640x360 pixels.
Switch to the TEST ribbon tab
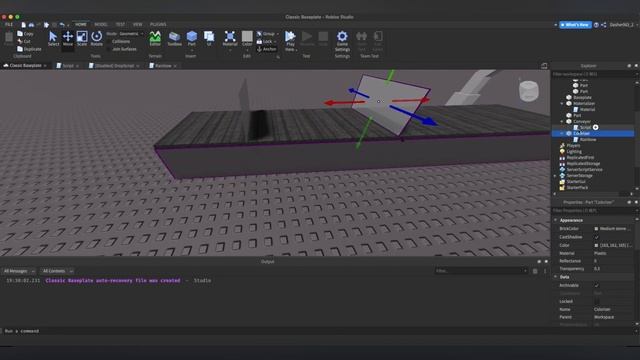120,25
